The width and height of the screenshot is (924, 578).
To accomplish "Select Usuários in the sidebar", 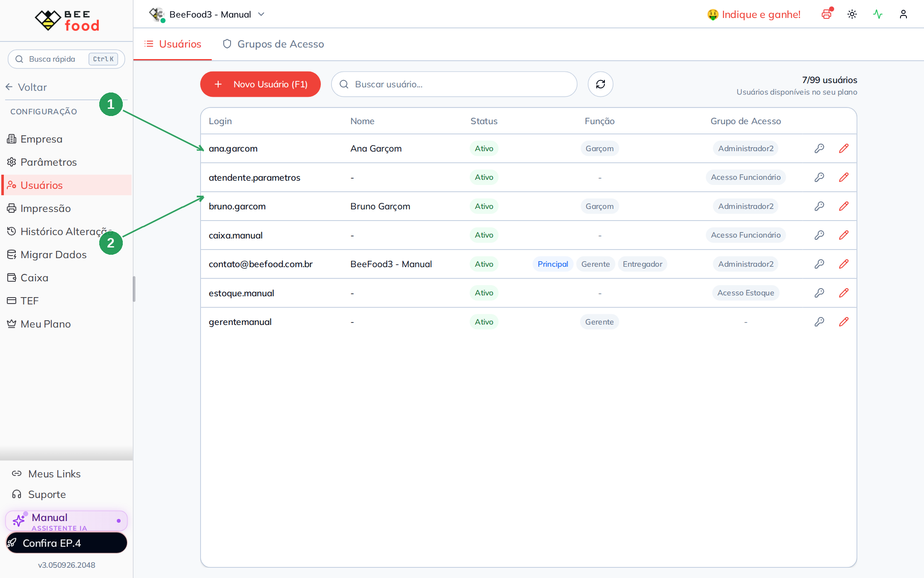I will (67, 185).
